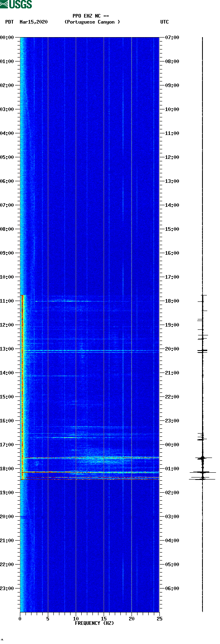
Task: Click the 11:00 PDT time label
Action: 7,301
